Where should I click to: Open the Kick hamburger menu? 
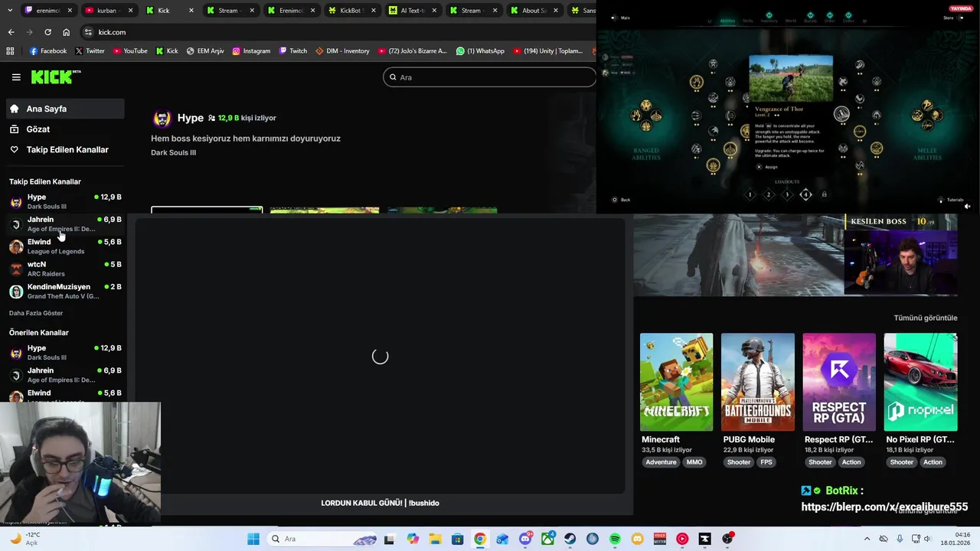coord(16,77)
